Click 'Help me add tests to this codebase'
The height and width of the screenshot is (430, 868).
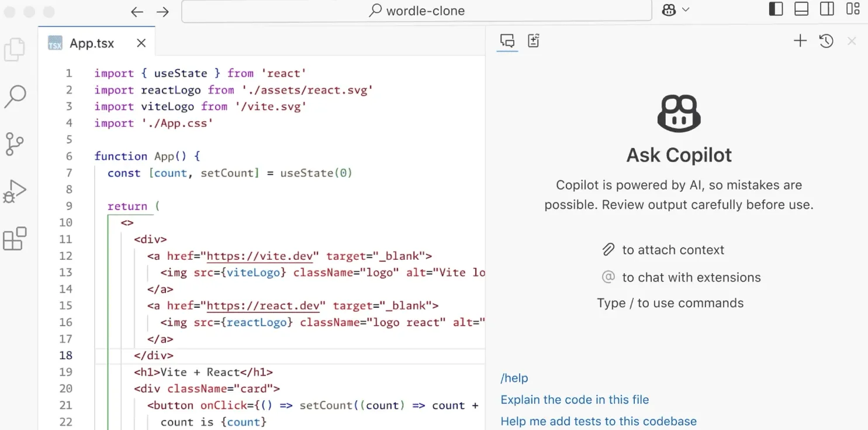[x=599, y=421]
